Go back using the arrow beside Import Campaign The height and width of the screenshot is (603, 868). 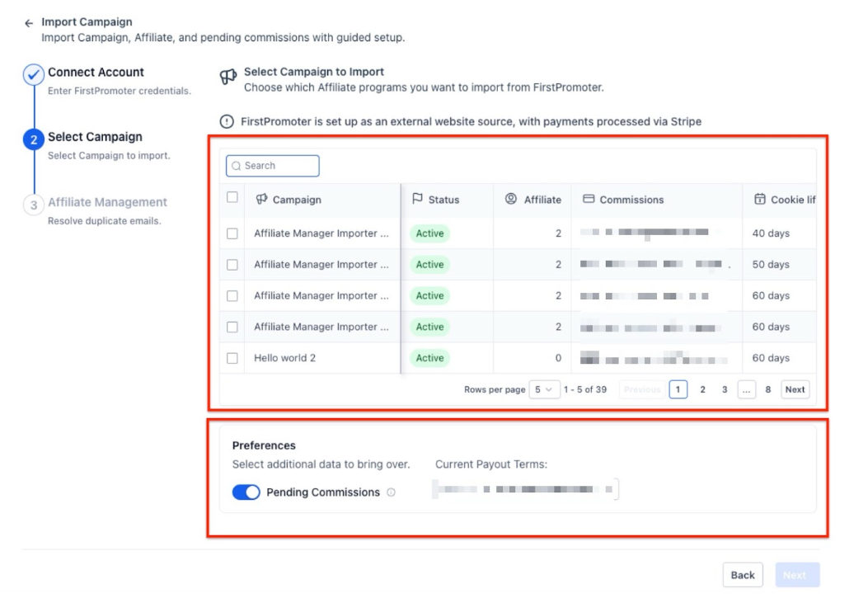29,23
